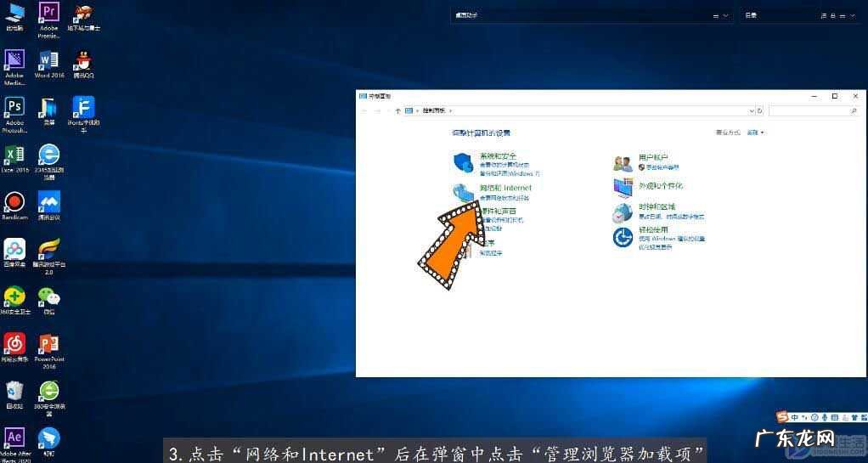Image resolution: width=868 pixels, height=463 pixels.
Task: Select the Adobe Premiere desktop shortcut
Action: coord(48,20)
